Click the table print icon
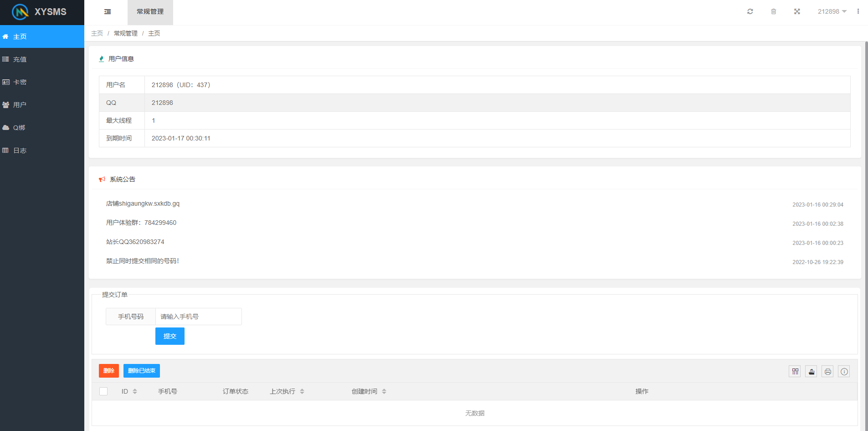 [827, 372]
